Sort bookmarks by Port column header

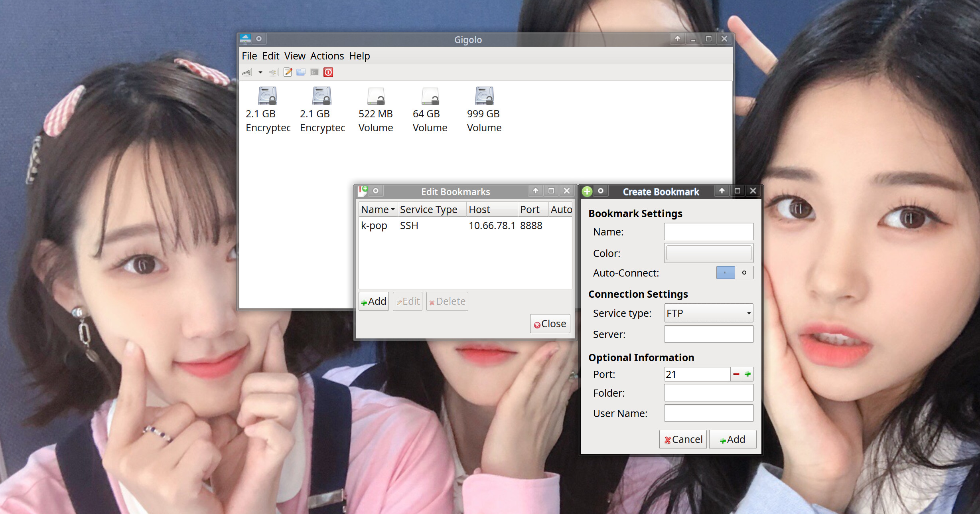tap(533, 210)
